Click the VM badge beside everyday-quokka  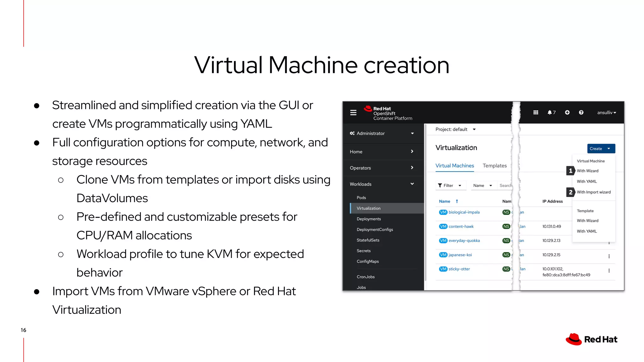[443, 241]
